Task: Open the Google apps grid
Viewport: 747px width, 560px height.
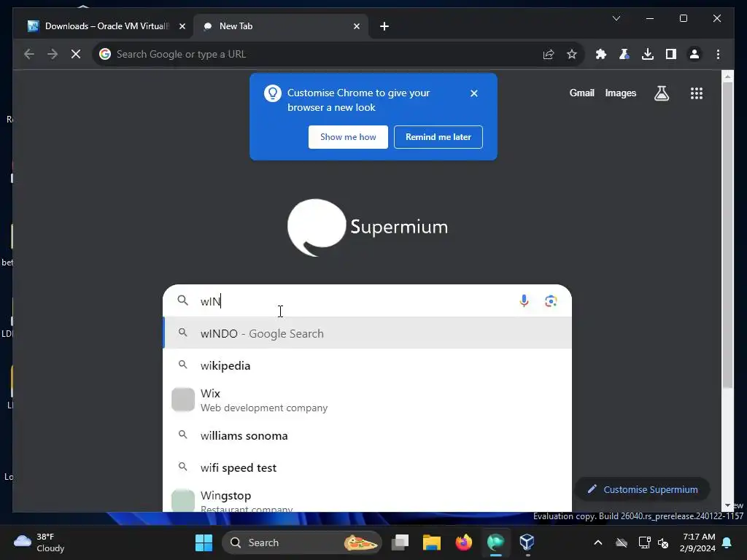Action: click(697, 93)
